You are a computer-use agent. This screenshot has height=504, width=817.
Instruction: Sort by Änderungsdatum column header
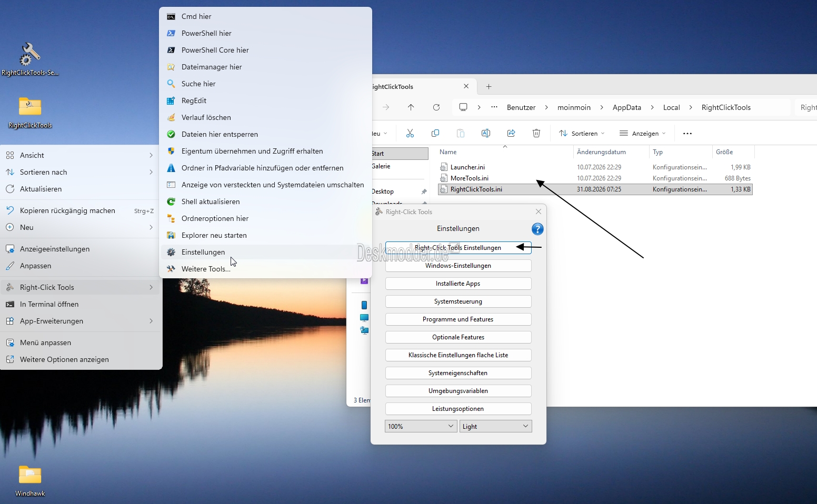click(x=611, y=152)
